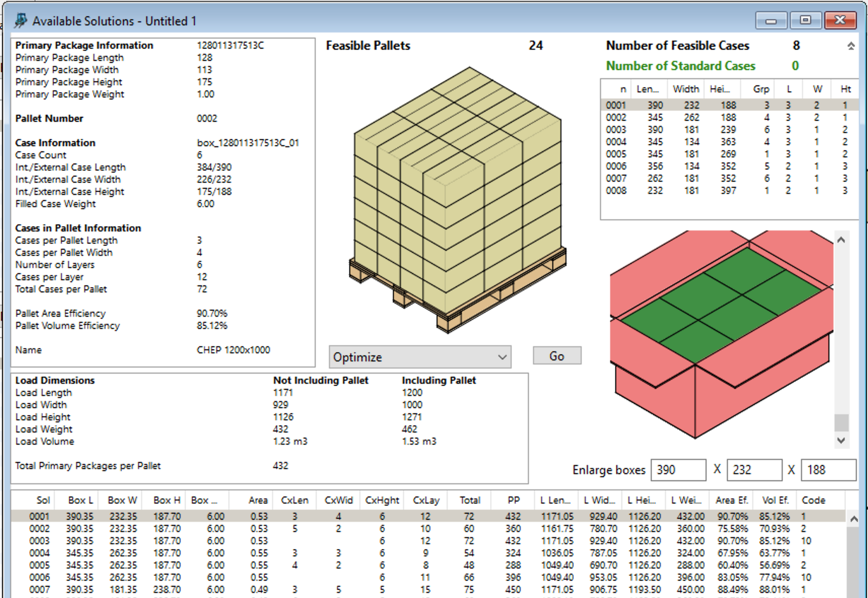Minimize the Available Solutions window
This screenshot has height=598, width=868.
click(x=771, y=21)
